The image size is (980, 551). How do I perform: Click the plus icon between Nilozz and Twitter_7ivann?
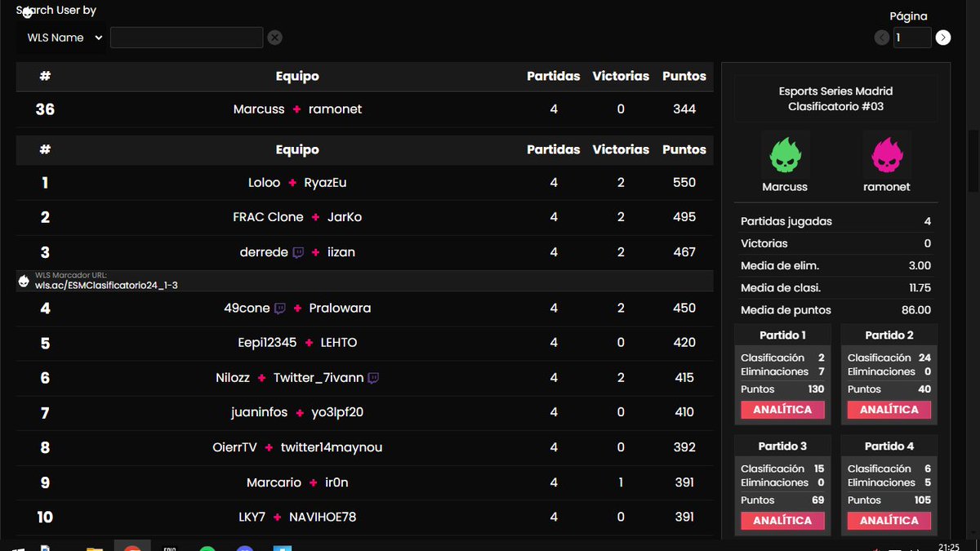click(261, 378)
